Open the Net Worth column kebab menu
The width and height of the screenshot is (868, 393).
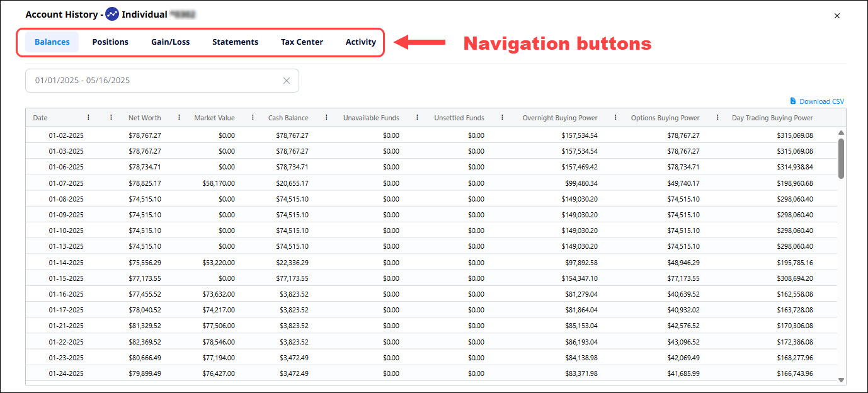pos(179,117)
